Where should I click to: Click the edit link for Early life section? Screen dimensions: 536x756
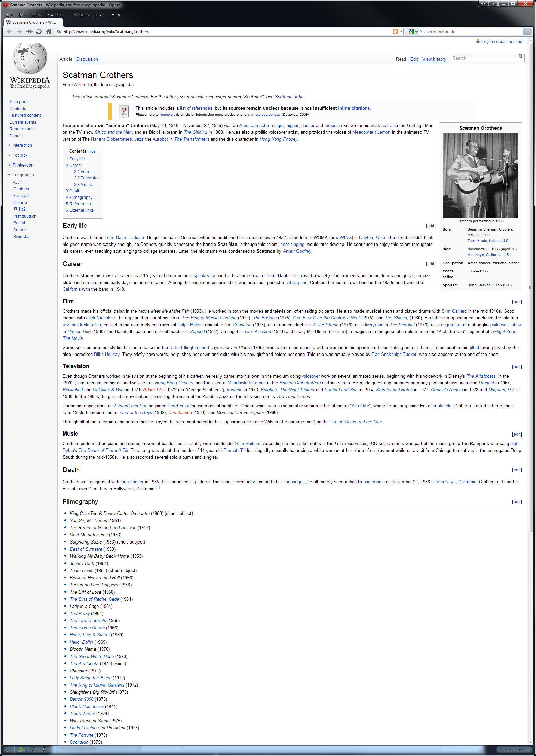pyautogui.click(x=431, y=226)
